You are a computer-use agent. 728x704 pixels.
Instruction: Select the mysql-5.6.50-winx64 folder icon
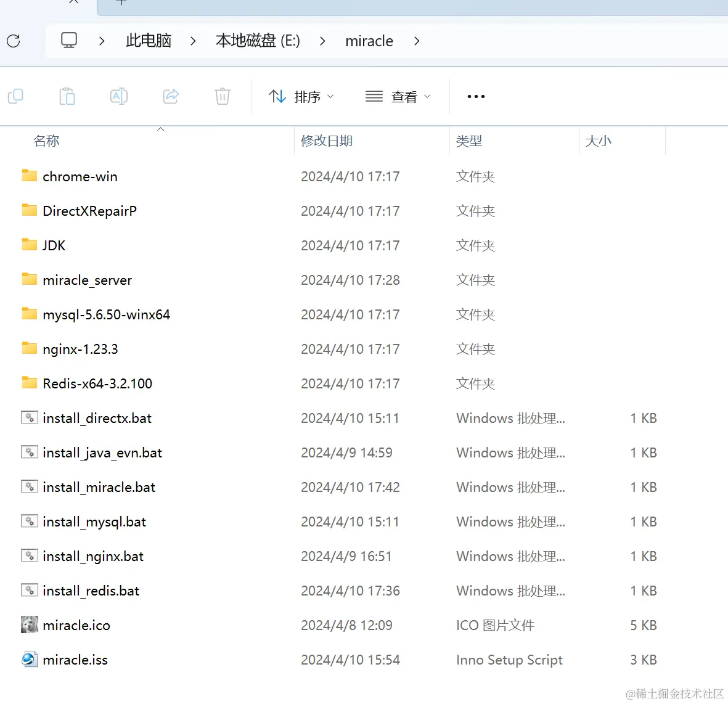click(x=29, y=313)
